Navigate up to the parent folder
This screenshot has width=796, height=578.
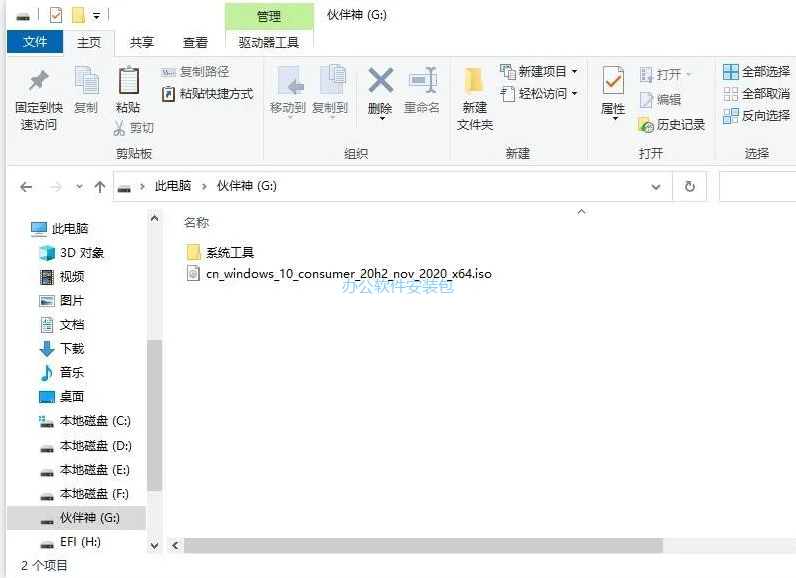99,187
